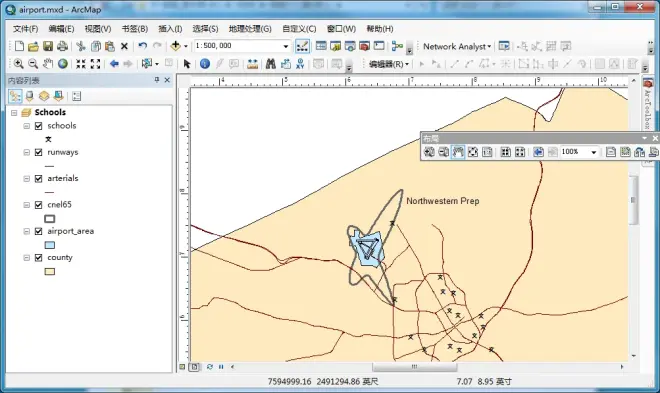Image resolution: width=660 pixels, height=393 pixels.
Task: Open the layout zoom 100% dropdown
Action: (x=593, y=152)
